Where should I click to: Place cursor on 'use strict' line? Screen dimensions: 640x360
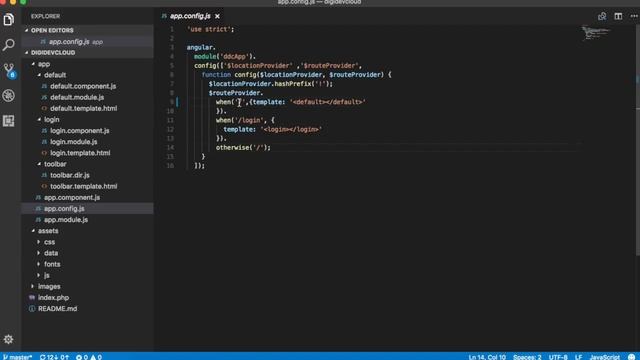pos(211,29)
